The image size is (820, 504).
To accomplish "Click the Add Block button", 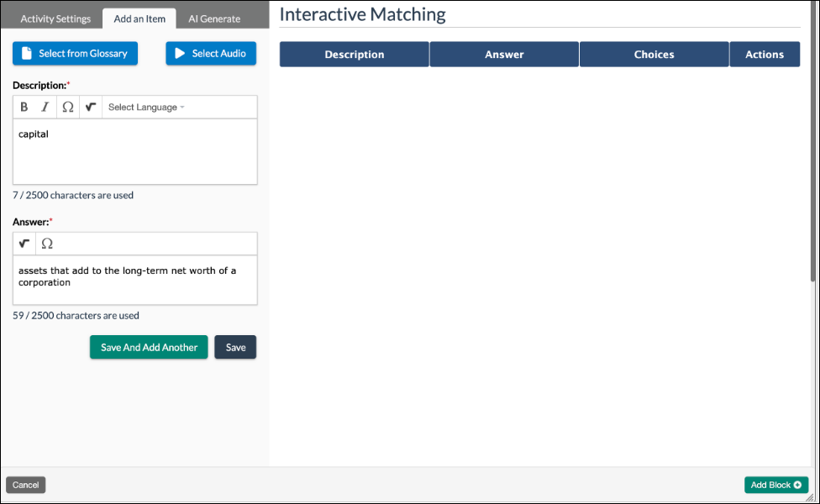I will [775, 485].
